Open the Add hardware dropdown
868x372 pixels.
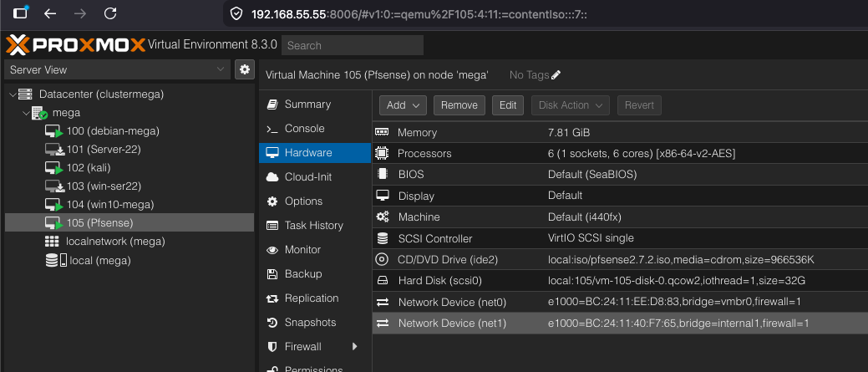[x=403, y=105]
